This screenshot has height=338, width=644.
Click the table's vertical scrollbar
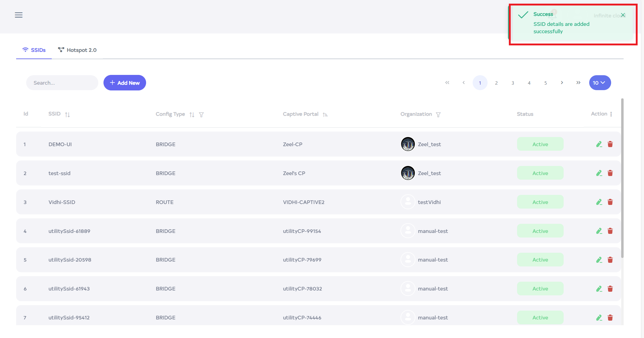coord(622,178)
